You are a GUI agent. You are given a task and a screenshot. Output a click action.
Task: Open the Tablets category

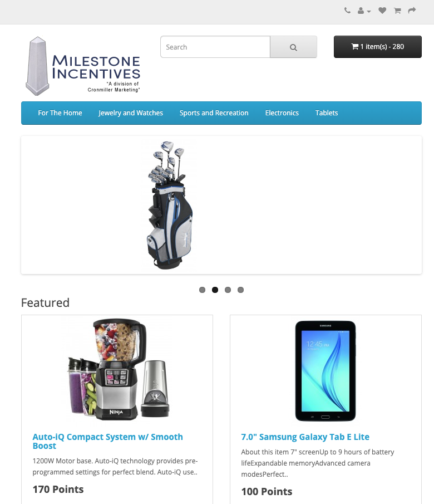[x=327, y=113]
